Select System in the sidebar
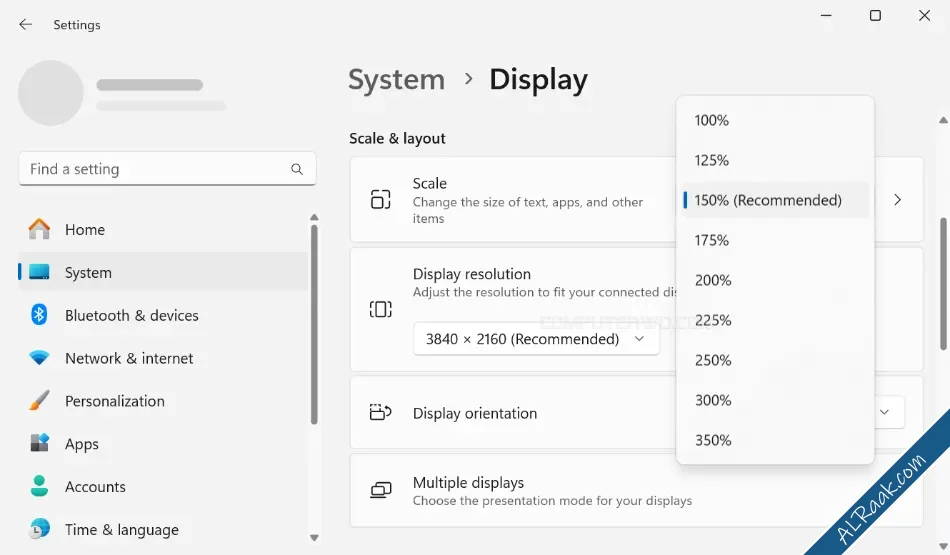The image size is (950, 555). pyautogui.click(x=164, y=272)
